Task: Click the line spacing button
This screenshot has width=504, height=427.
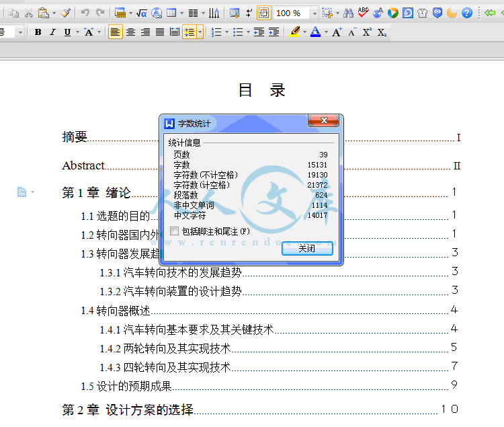Action: (x=190, y=32)
